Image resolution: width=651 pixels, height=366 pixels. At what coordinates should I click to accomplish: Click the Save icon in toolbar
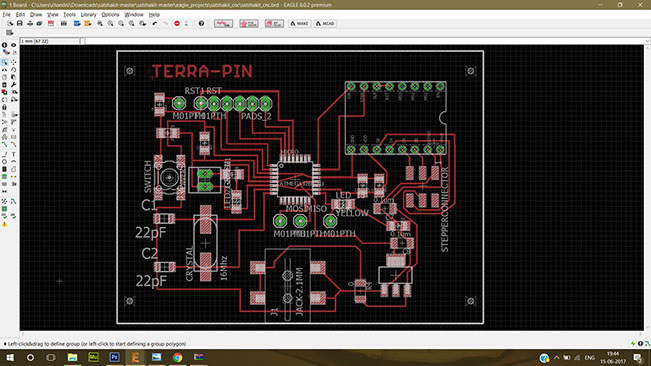click(x=20, y=24)
